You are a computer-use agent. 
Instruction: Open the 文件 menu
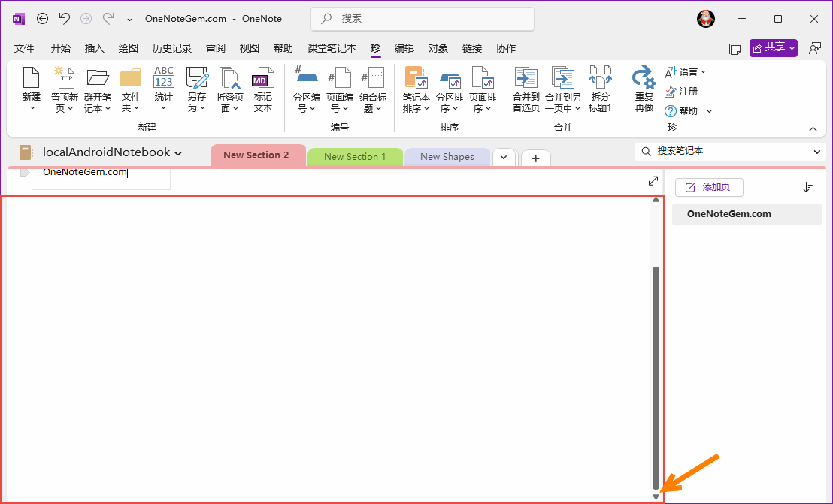pos(24,48)
